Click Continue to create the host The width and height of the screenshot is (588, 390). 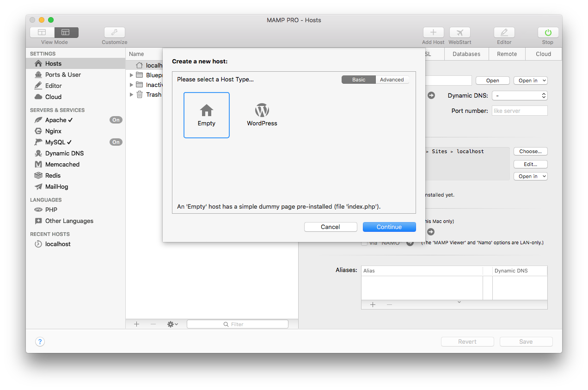pos(389,227)
